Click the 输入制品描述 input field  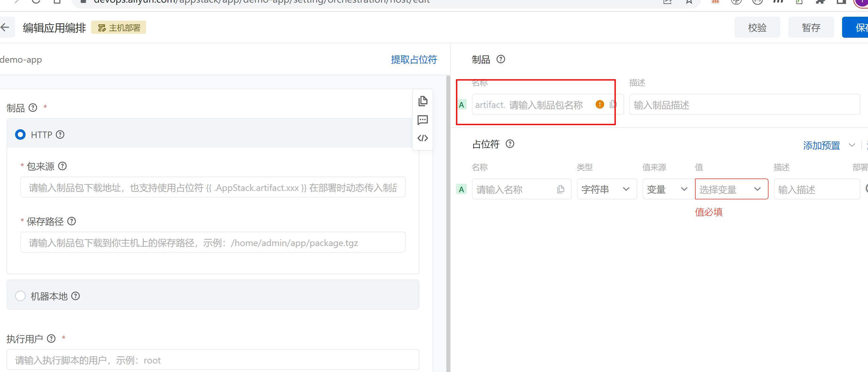pyautogui.click(x=744, y=105)
